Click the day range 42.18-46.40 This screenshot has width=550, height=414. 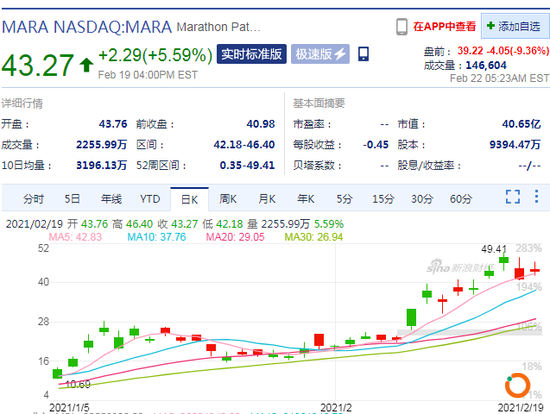pyautogui.click(x=244, y=145)
